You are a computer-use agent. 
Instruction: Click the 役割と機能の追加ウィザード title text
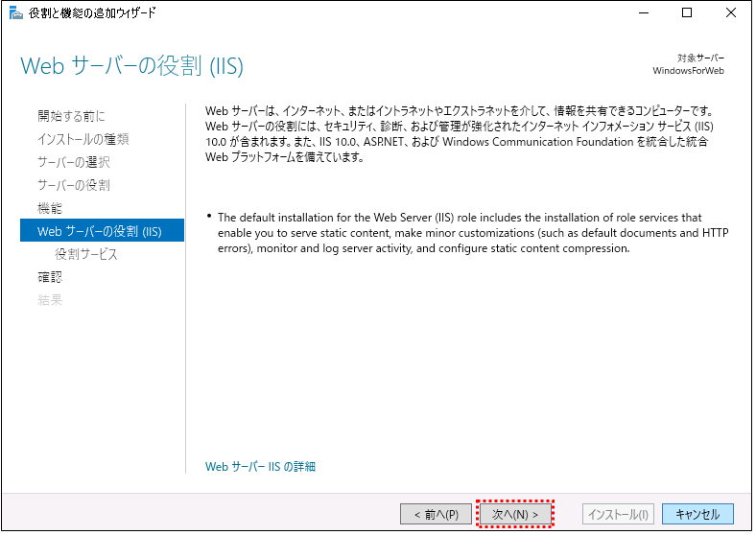tap(92, 13)
